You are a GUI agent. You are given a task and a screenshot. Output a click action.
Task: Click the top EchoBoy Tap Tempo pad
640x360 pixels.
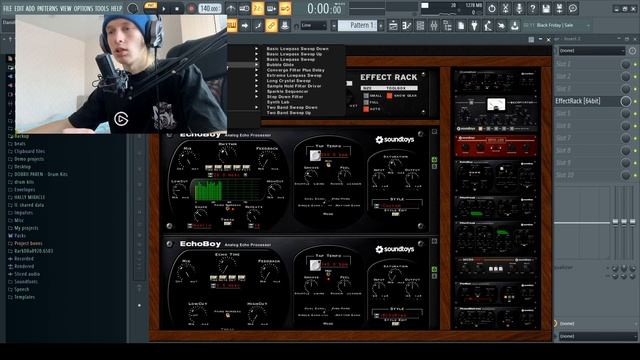pyautogui.click(x=315, y=156)
